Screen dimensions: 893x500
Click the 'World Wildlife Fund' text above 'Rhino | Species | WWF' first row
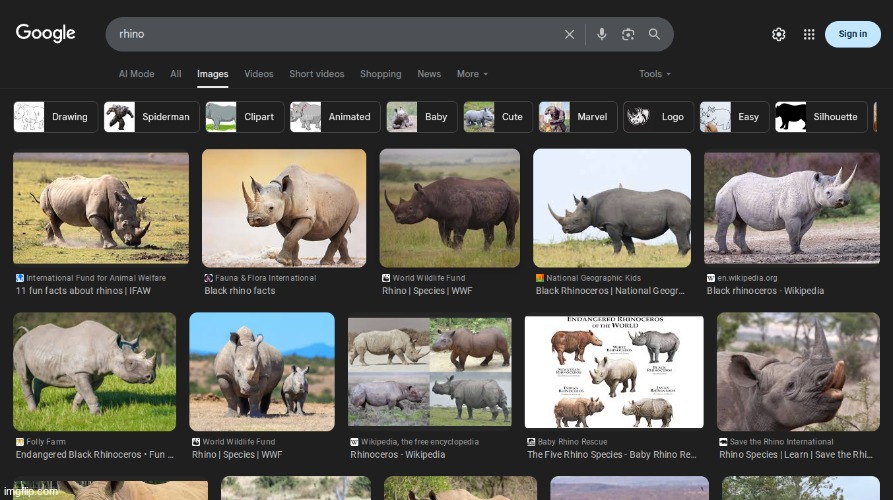coord(429,278)
